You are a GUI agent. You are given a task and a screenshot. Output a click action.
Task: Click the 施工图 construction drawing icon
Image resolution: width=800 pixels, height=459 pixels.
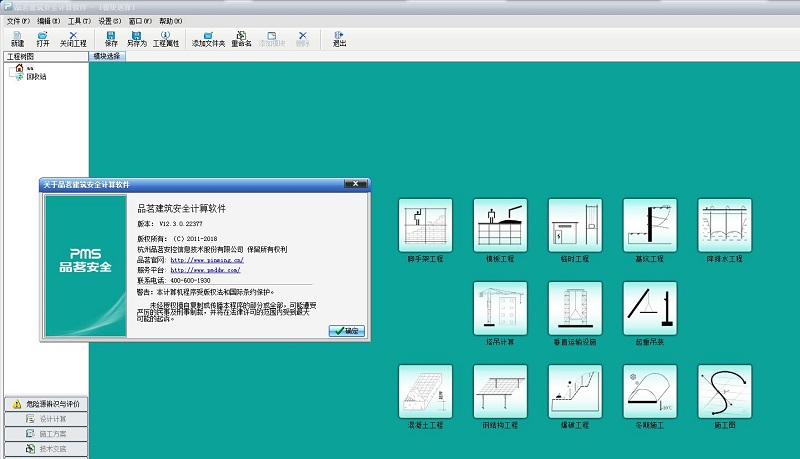(725, 391)
